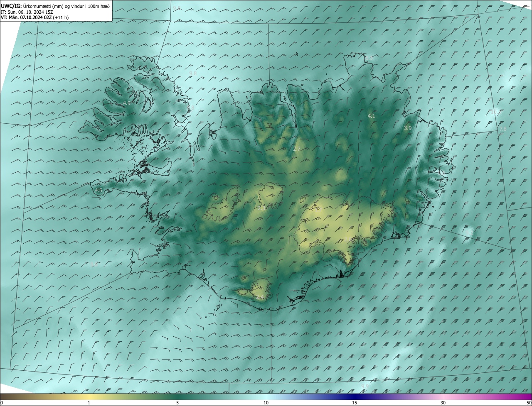Click the 2.3 value on the central glacier

click(261, 208)
